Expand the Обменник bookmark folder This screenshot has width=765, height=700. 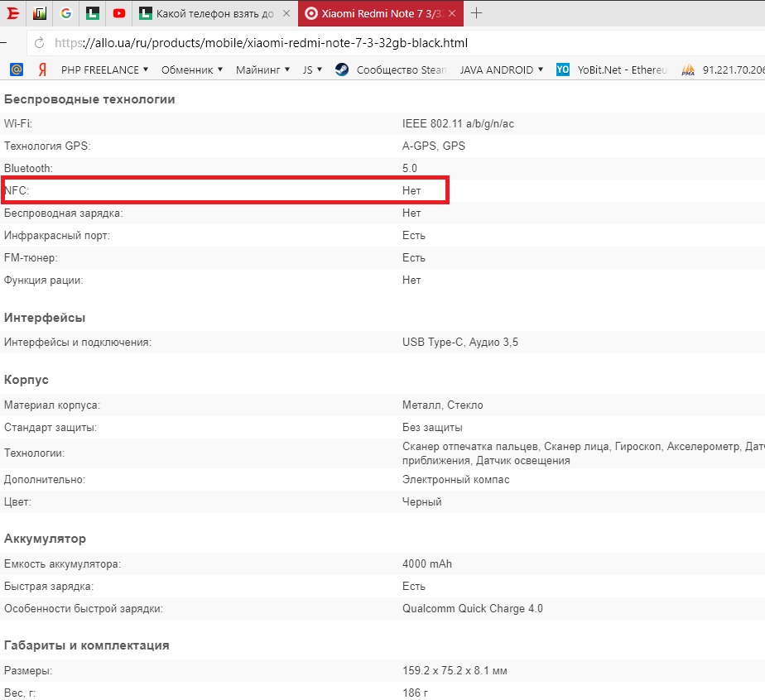click(192, 70)
